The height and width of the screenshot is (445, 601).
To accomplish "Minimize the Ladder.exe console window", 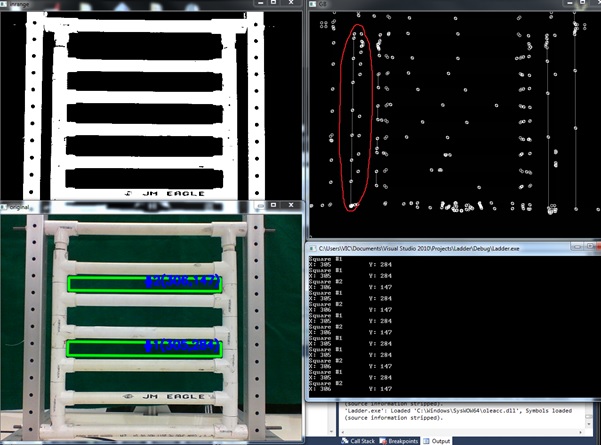I will click(577, 246).
